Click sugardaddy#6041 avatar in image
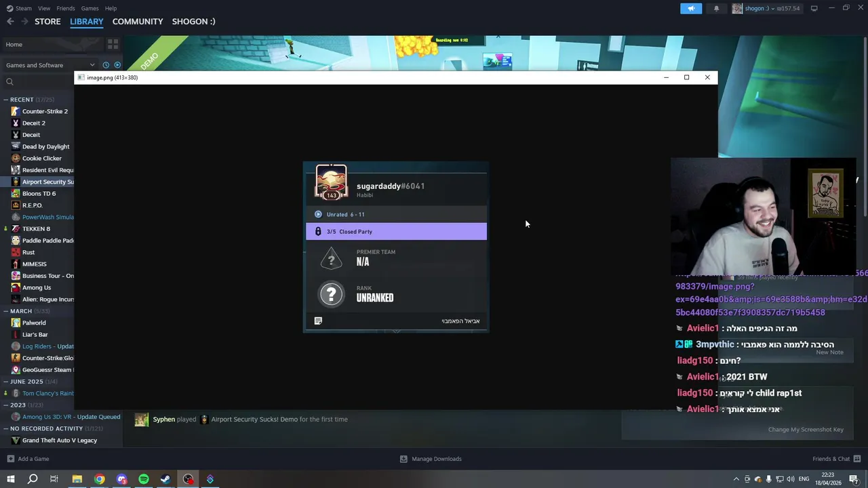The image size is (868, 488). click(x=331, y=183)
